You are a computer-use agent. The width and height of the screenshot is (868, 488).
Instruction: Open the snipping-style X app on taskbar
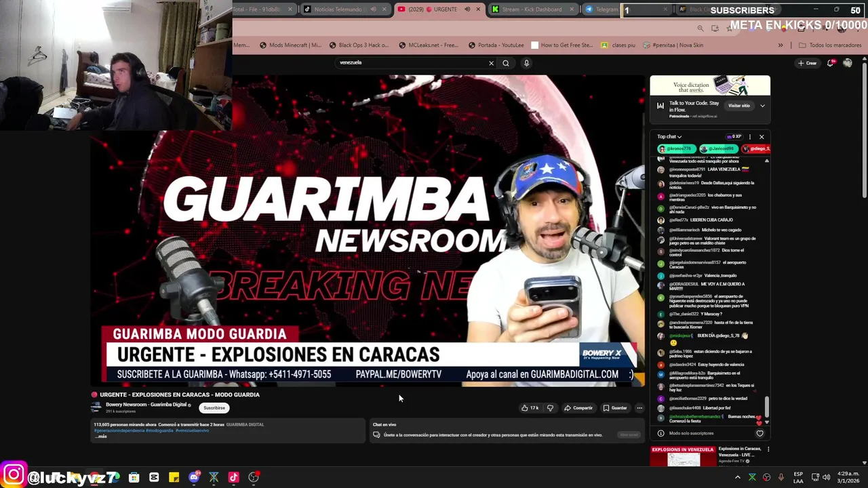pyautogui.click(x=214, y=478)
